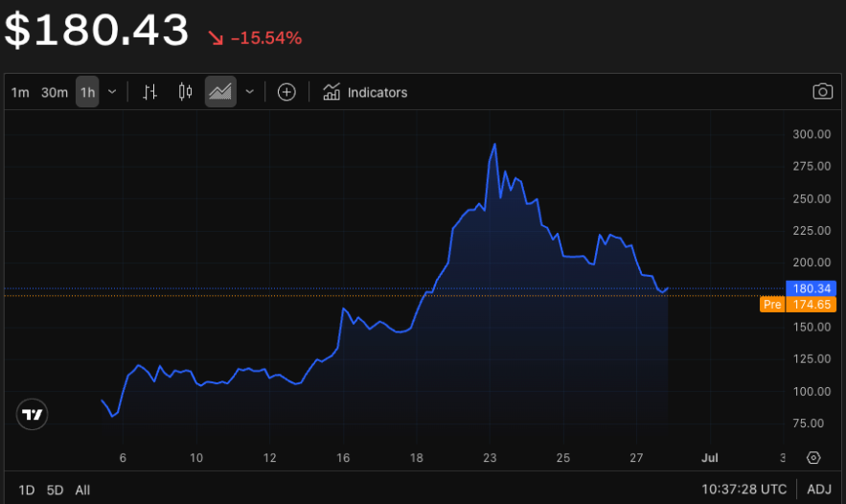Take a chart snapshot with camera icon
Viewport: 846px width, 504px height.
click(x=822, y=92)
